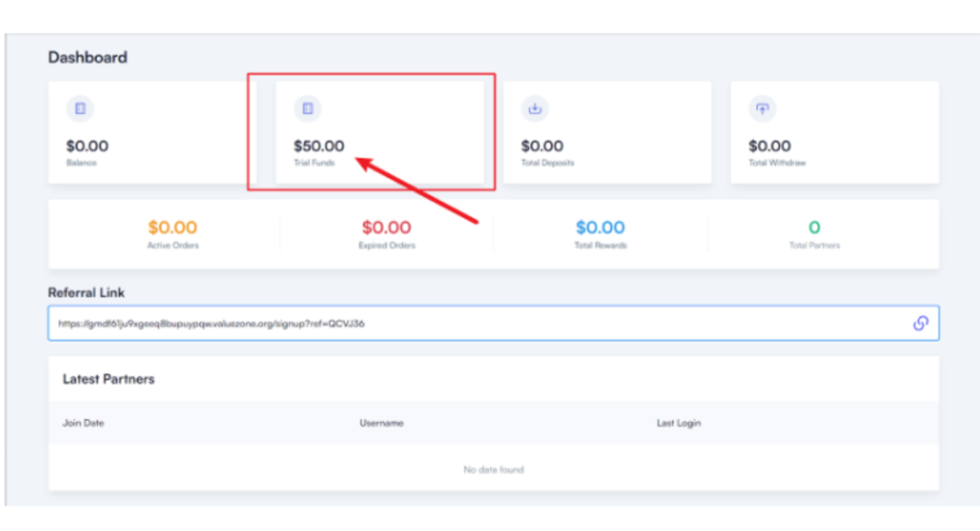Copy referral link using the link icon

[x=920, y=323]
